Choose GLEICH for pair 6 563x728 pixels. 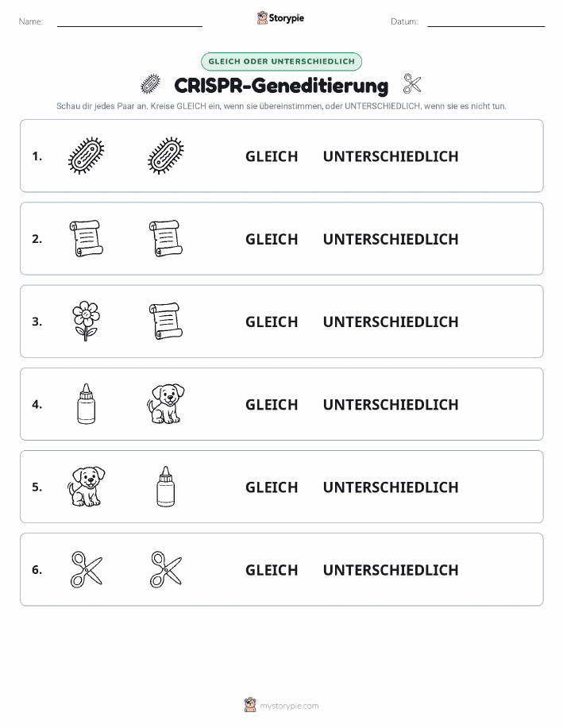[x=272, y=570]
